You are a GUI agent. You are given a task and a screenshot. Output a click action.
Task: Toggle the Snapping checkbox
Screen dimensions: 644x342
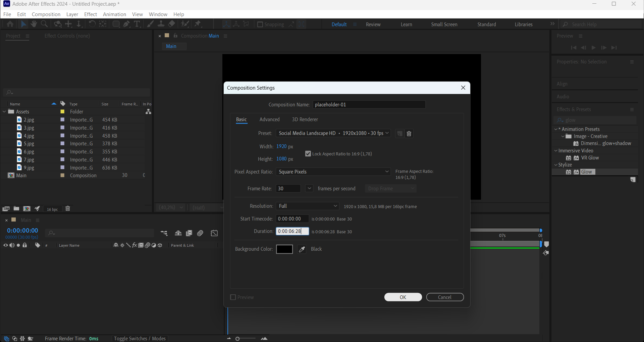(x=260, y=25)
